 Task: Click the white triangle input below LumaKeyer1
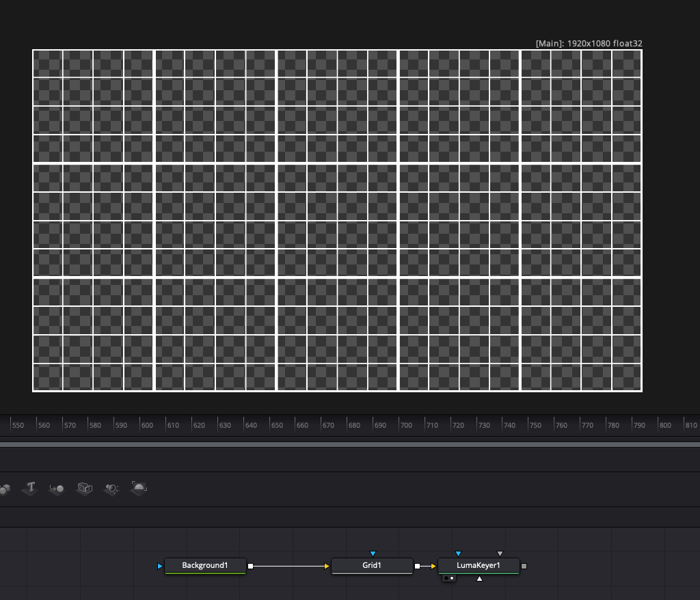479,579
